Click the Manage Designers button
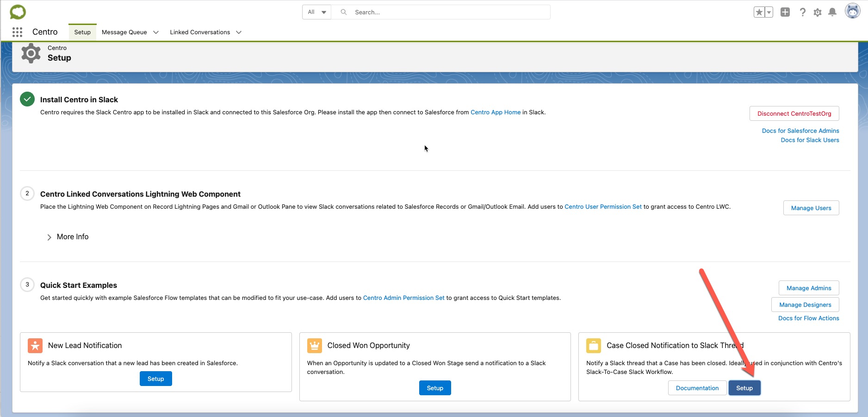The image size is (868, 417). coord(805,305)
